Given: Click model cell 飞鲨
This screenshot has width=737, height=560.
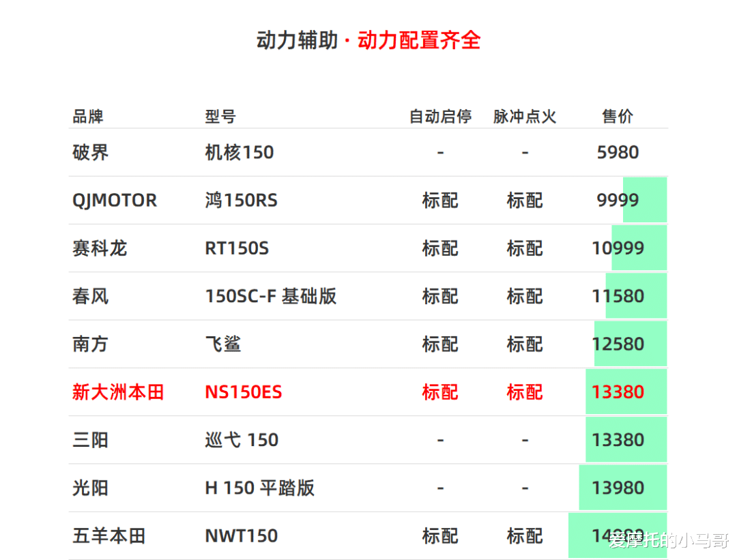Looking at the screenshot, I should 223,344.
